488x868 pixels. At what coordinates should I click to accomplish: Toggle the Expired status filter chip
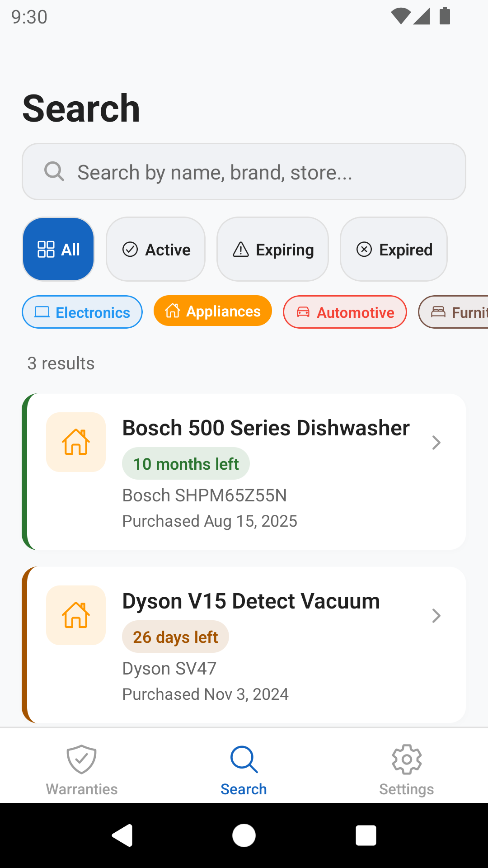(x=394, y=249)
